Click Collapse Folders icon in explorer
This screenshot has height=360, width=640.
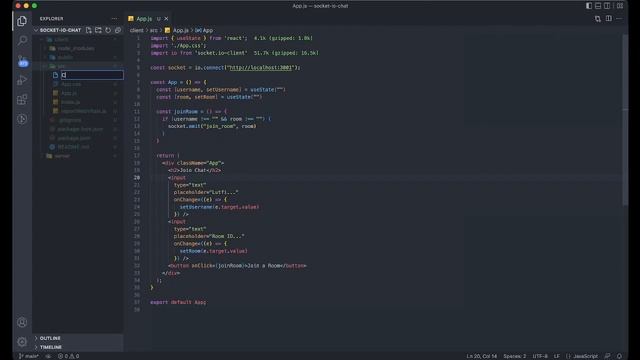tap(118, 30)
